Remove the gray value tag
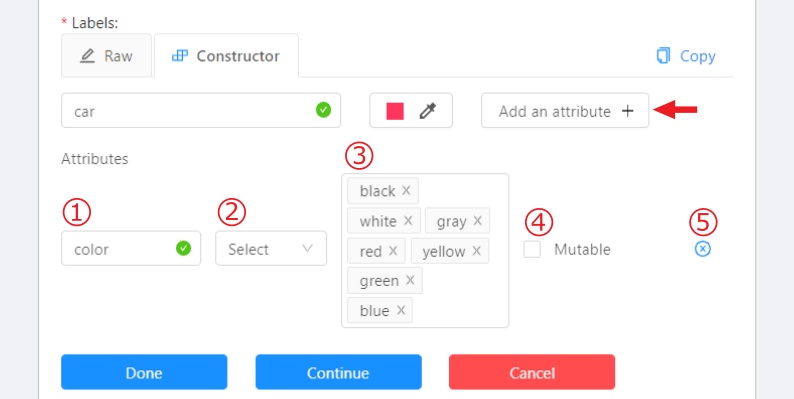 click(478, 221)
